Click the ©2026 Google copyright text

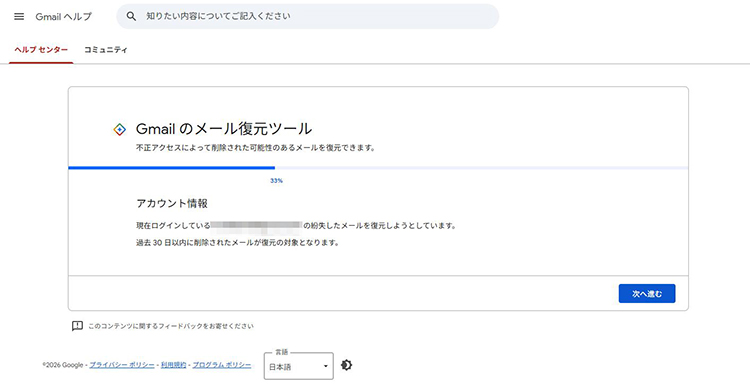64,365
